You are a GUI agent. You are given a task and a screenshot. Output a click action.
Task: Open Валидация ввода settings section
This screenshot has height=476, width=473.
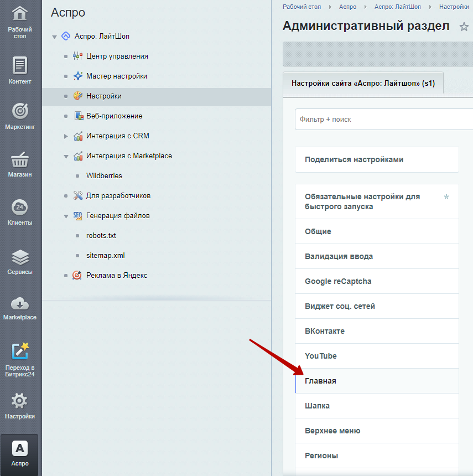click(377, 256)
